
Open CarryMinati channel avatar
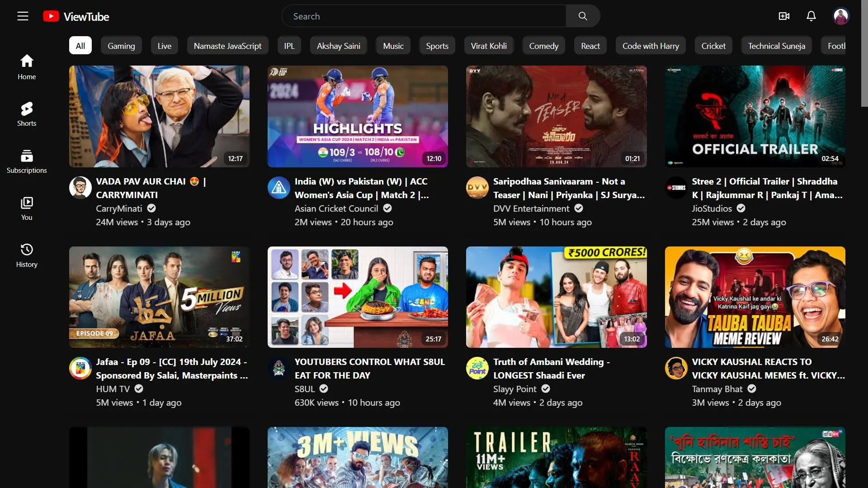(x=80, y=188)
